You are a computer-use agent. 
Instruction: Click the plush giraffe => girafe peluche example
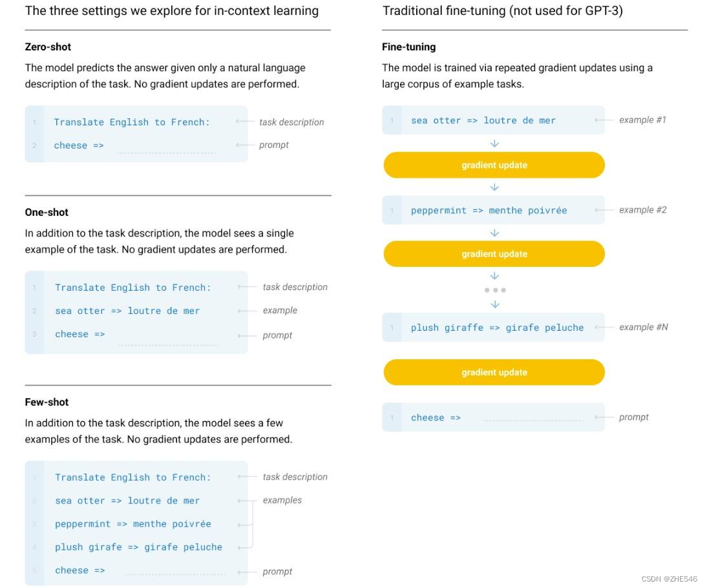pos(497,328)
